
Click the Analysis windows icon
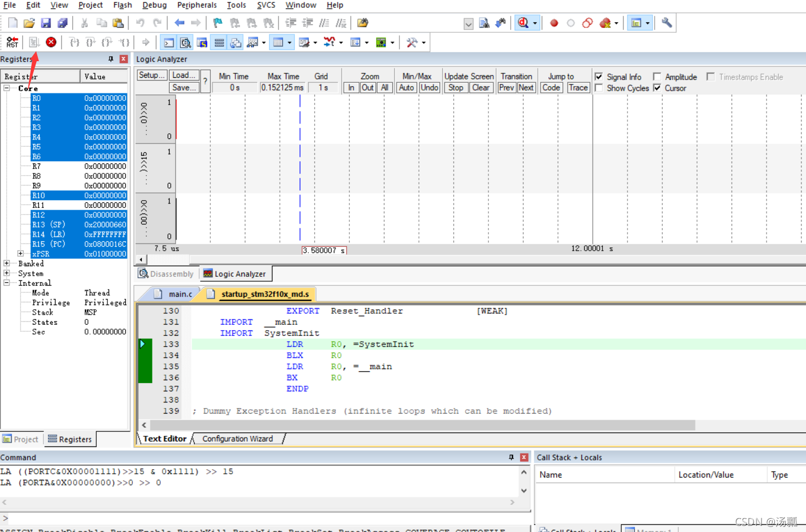329,42
